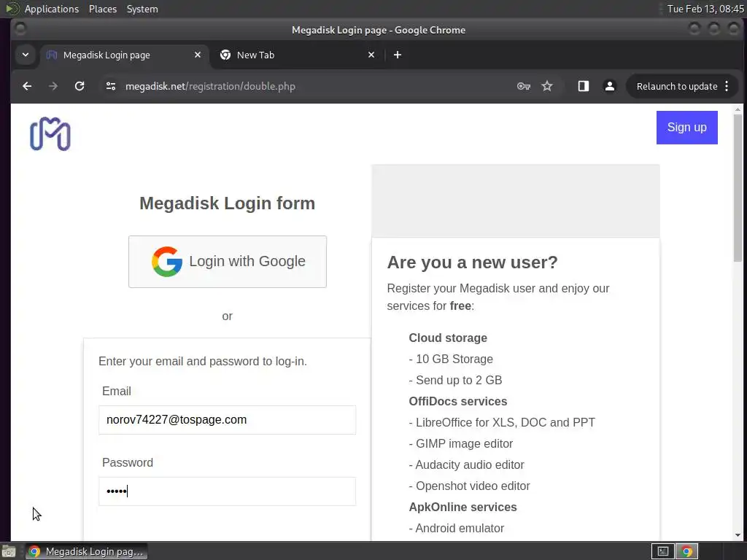Focus the Email input field
The width and height of the screenshot is (747, 560).
point(227,420)
